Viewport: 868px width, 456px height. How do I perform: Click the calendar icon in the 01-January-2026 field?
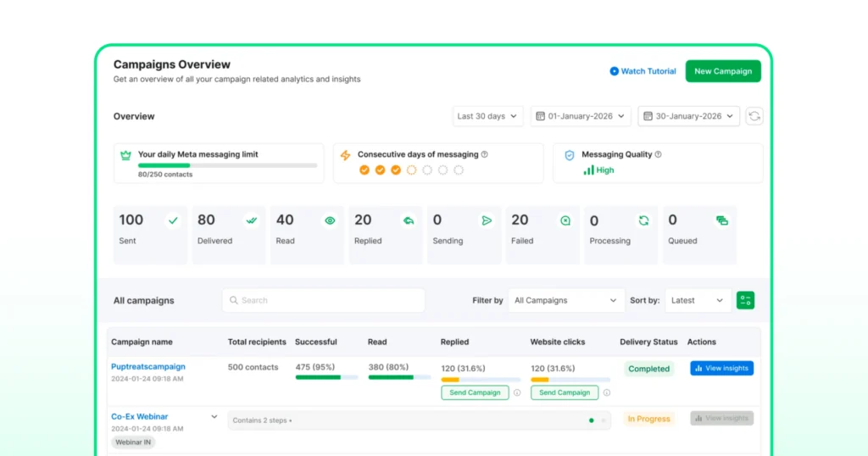(x=540, y=116)
